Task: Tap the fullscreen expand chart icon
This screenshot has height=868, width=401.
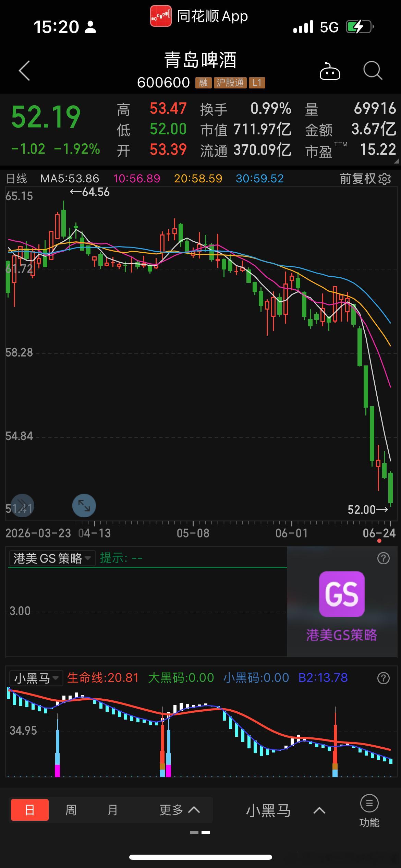Action: point(84,506)
